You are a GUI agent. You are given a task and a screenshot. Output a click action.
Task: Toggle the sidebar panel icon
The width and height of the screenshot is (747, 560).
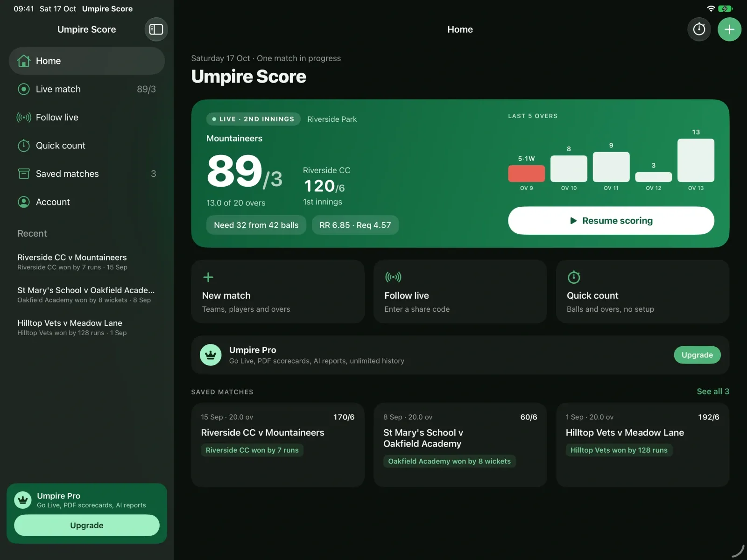coord(156,29)
